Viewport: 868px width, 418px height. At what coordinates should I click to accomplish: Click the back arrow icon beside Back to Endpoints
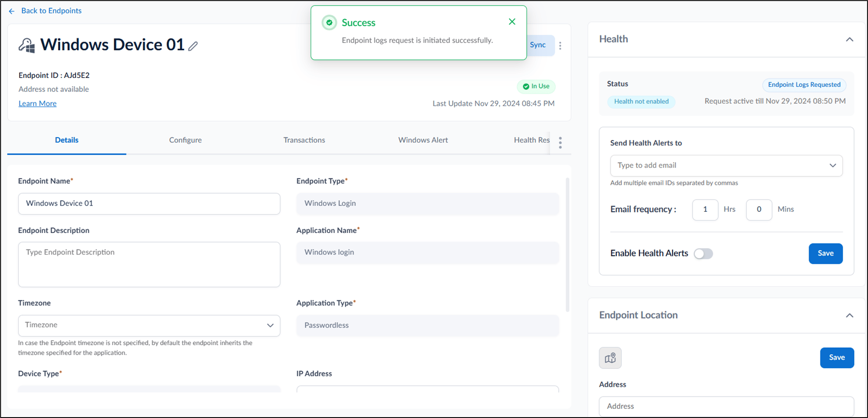pyautogui.click(x=12, y=11)
